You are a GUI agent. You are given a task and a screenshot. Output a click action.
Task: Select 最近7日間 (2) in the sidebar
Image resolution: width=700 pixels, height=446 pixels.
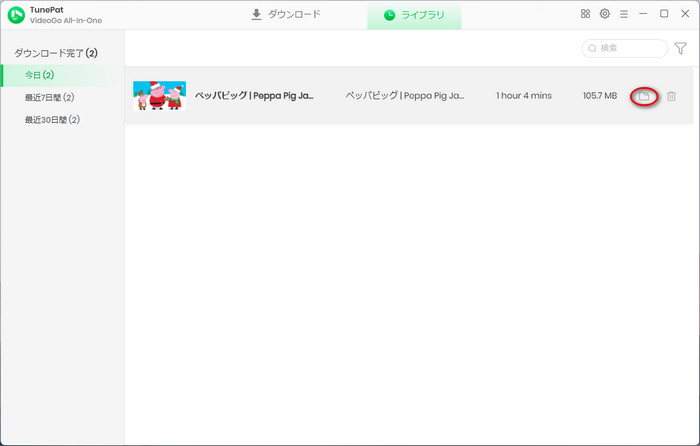tap(50, 97)
